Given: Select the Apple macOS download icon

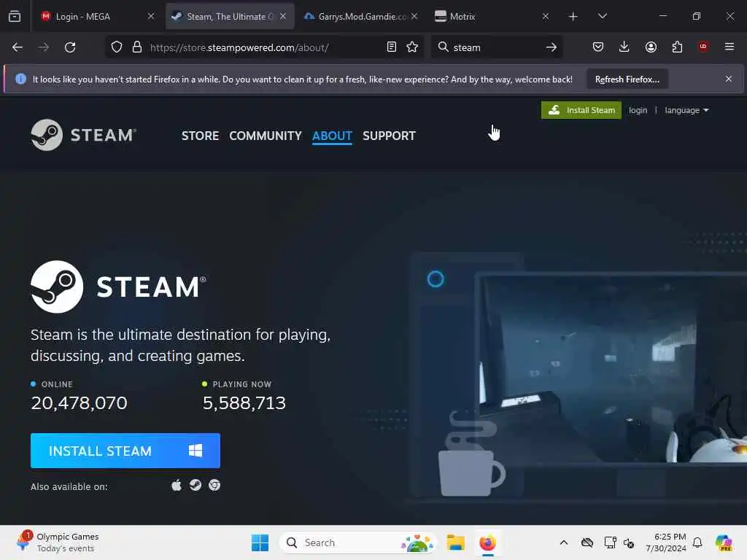Looking at the screenshot, I should [x=177, y=485].
